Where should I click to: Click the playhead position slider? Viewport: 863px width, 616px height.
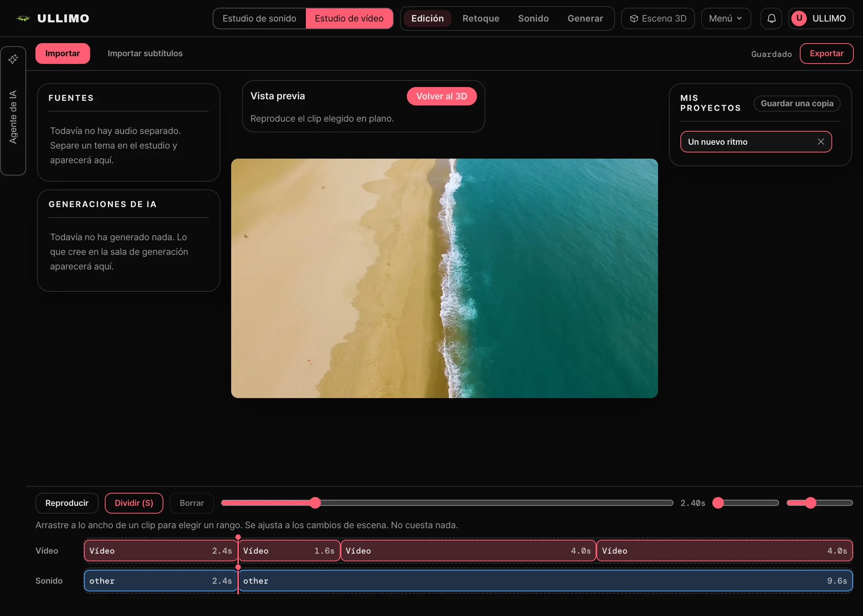[447, 503]
